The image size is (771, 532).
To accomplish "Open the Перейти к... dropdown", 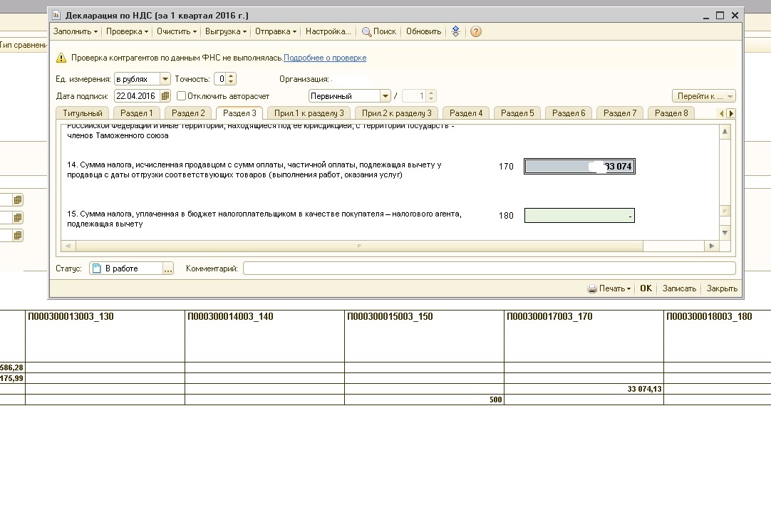I will coord(703,96).
